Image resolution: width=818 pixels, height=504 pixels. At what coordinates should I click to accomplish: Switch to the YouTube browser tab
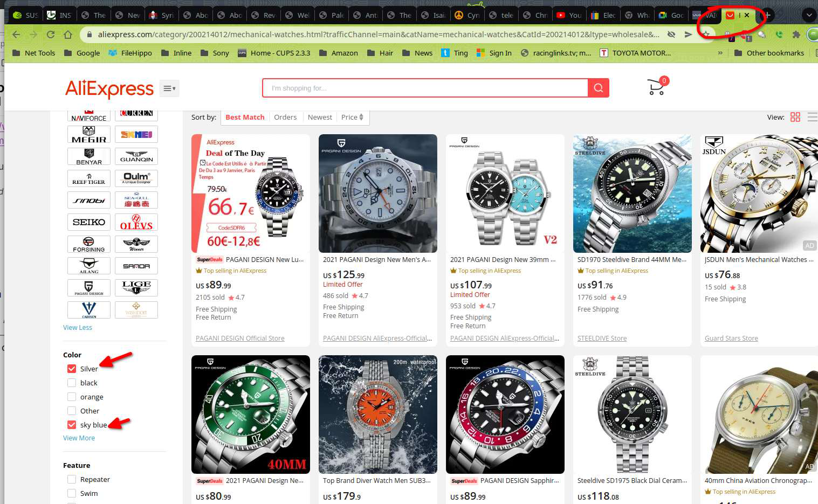569,15
